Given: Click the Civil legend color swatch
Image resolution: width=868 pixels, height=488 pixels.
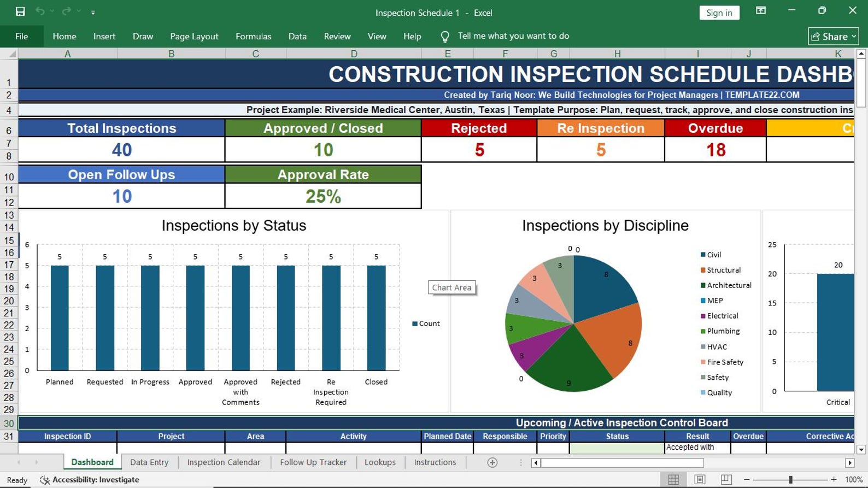Looking at the screenshot, I should (703, 255).
